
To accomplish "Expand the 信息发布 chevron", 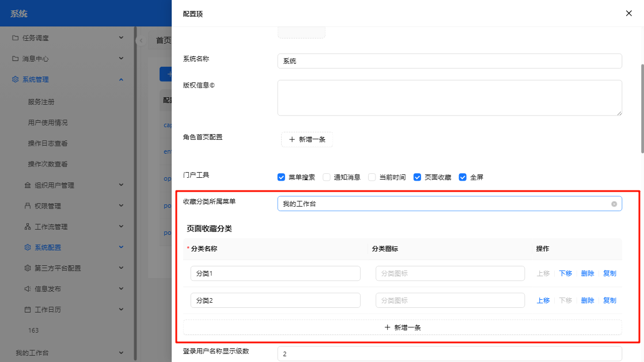I will 121,288.
